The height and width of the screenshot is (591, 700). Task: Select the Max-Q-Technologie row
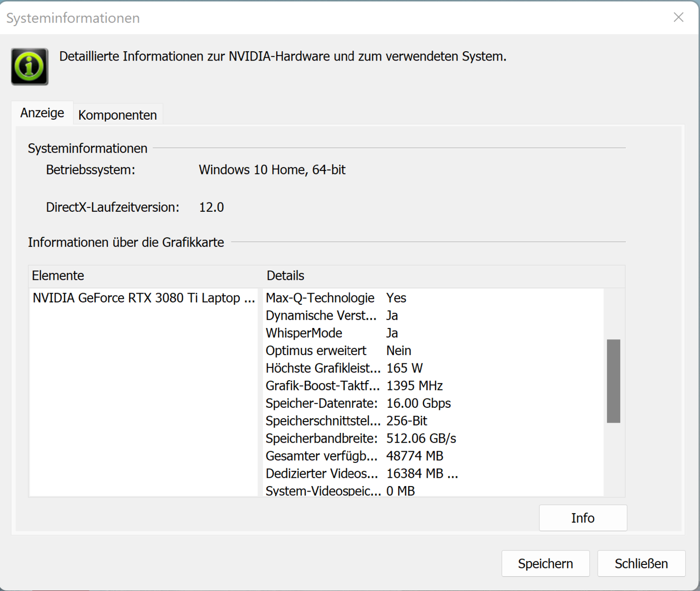(336, 298)
